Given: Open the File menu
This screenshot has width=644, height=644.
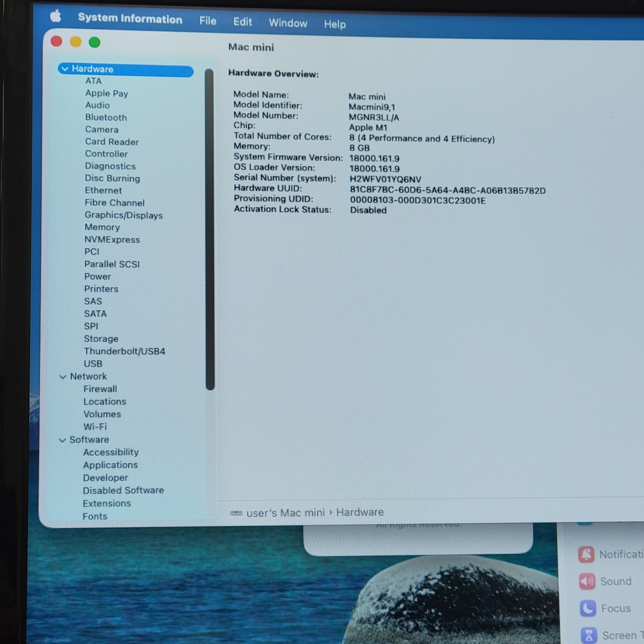Looking at the screenshot, I should pos(208,21).
